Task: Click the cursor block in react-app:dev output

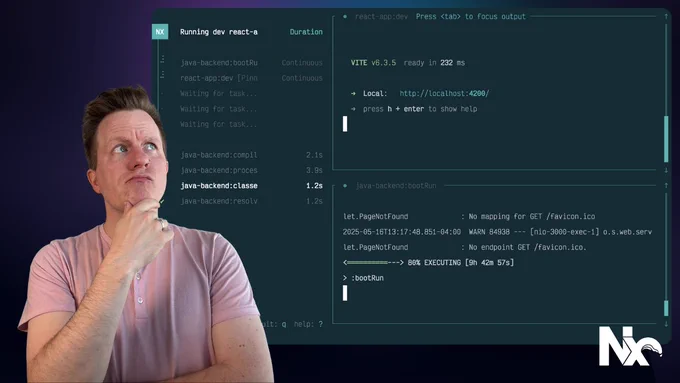Action: coord(345,124)
